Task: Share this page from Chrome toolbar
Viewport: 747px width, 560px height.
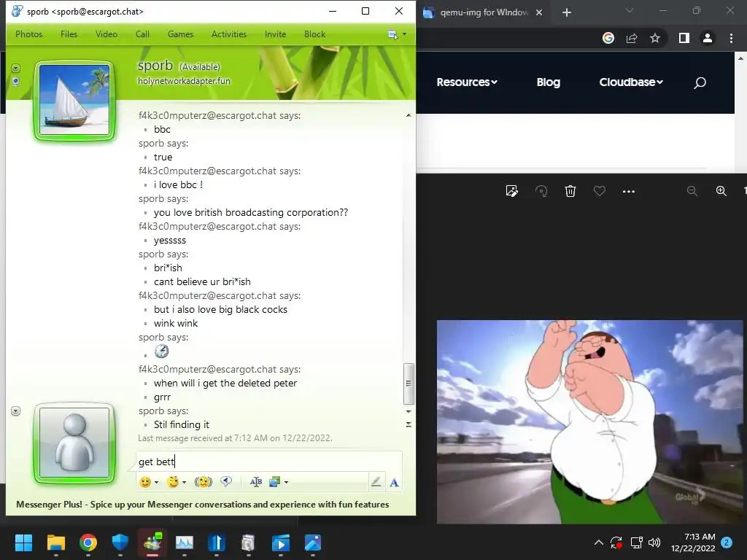Action: point(632,38)
